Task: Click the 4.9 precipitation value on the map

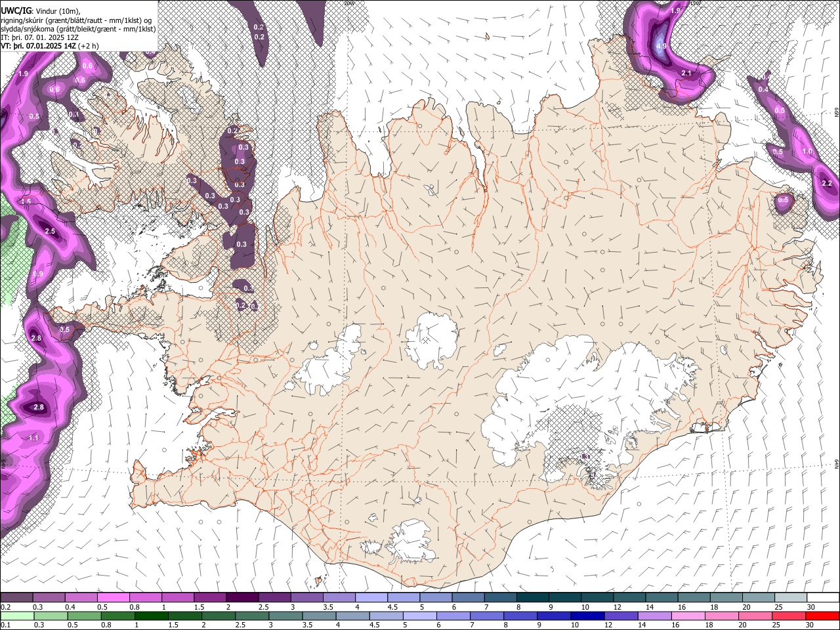Action: 661,46
